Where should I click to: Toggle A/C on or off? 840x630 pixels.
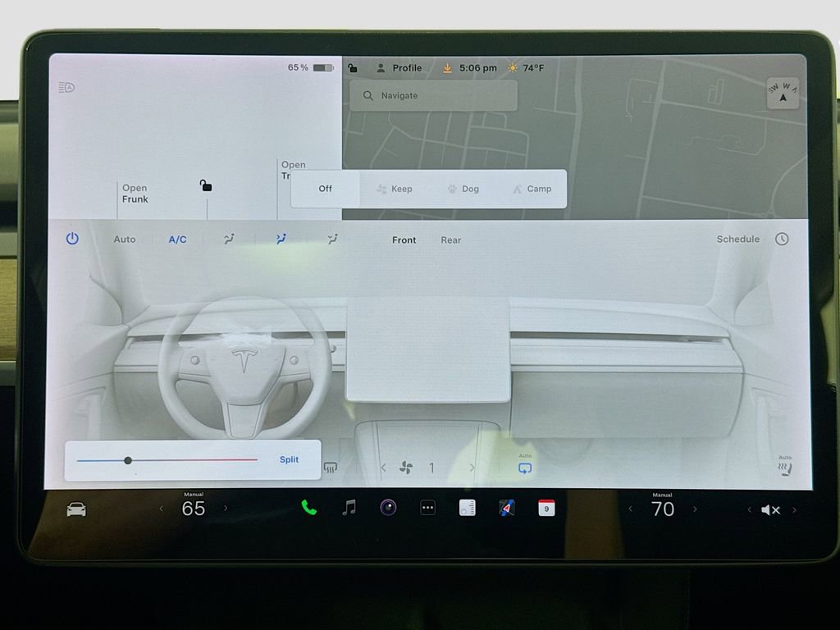tap(177, 239)
